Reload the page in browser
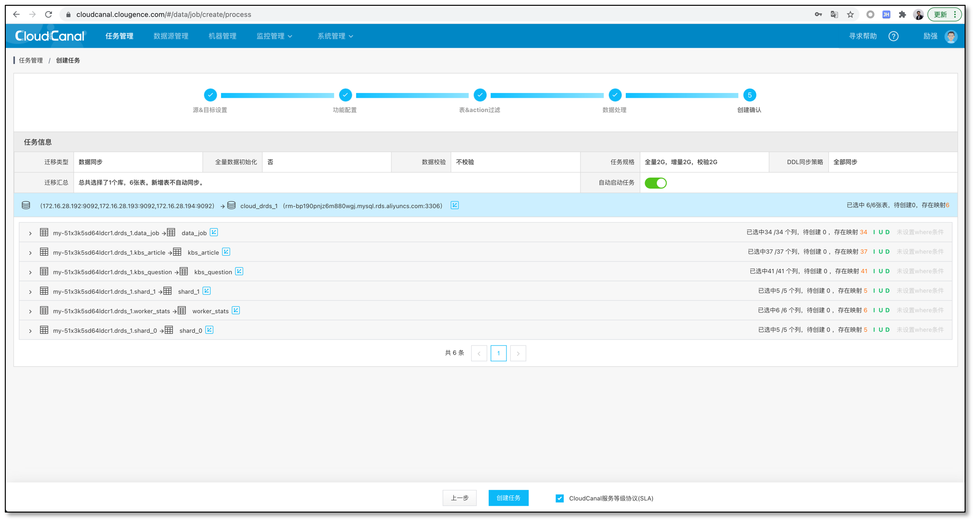Viewport: 980px width, 527px height. pos(49,14)
